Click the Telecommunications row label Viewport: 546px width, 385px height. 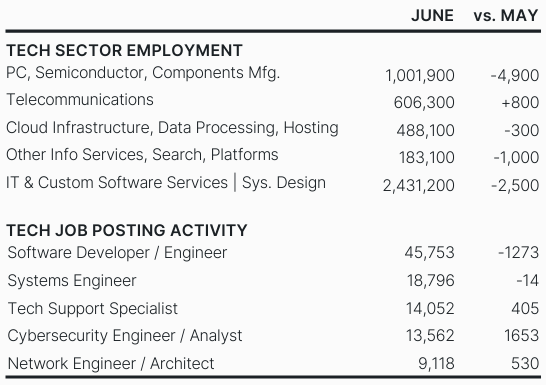[80, 100]
